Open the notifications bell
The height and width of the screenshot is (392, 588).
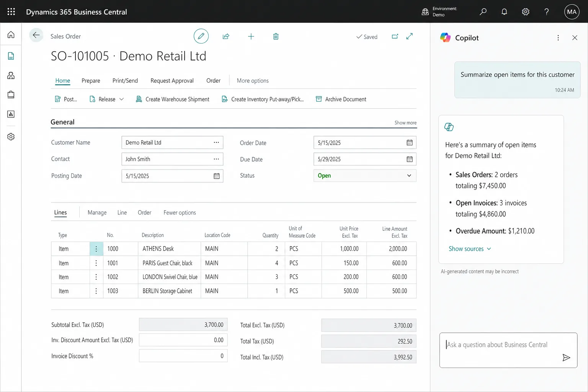click(x=504, y=11)
